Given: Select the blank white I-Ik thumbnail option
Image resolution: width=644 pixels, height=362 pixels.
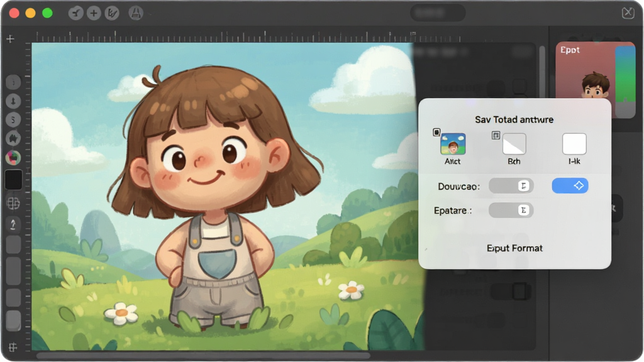Looking at the screenshot, I should (x=574, y=144).
